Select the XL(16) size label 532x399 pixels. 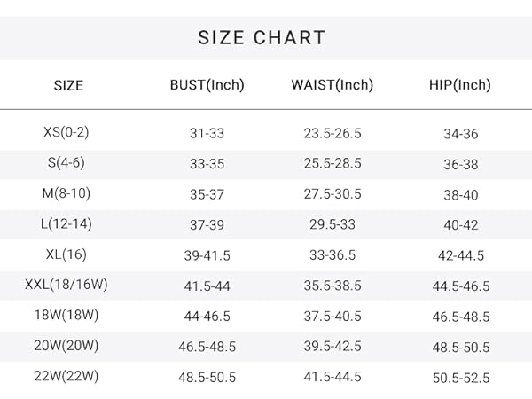(x=66, y=254)
